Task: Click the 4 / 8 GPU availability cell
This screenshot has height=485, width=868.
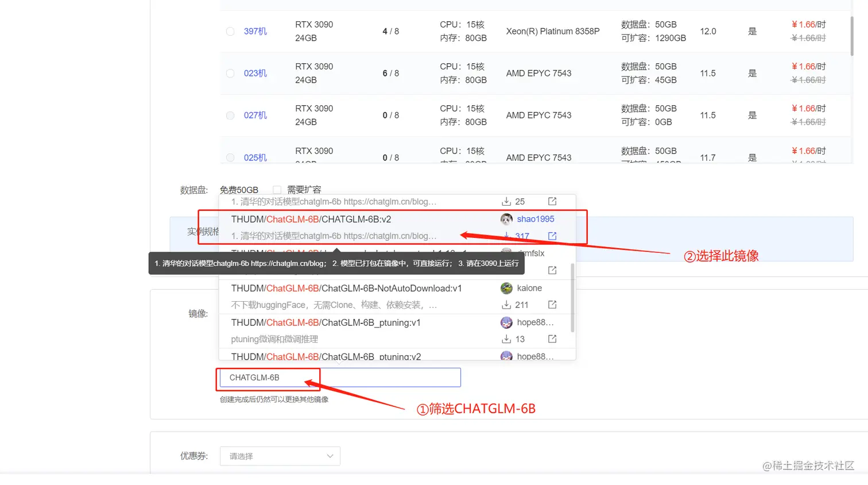Action: click(x=391, y=32)
